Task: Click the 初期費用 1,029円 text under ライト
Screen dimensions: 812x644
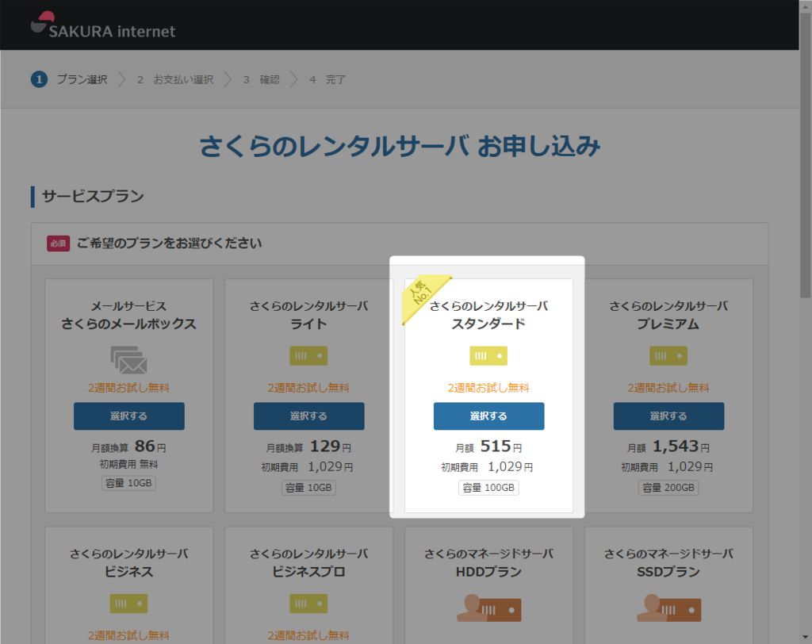Action: pyautogui.click(x=308, y=467)
